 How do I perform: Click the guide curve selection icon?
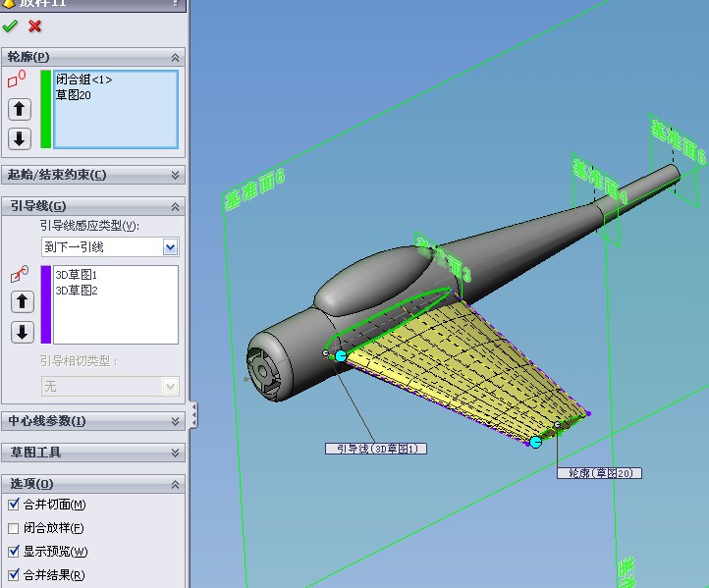click(x=20, y=274)
